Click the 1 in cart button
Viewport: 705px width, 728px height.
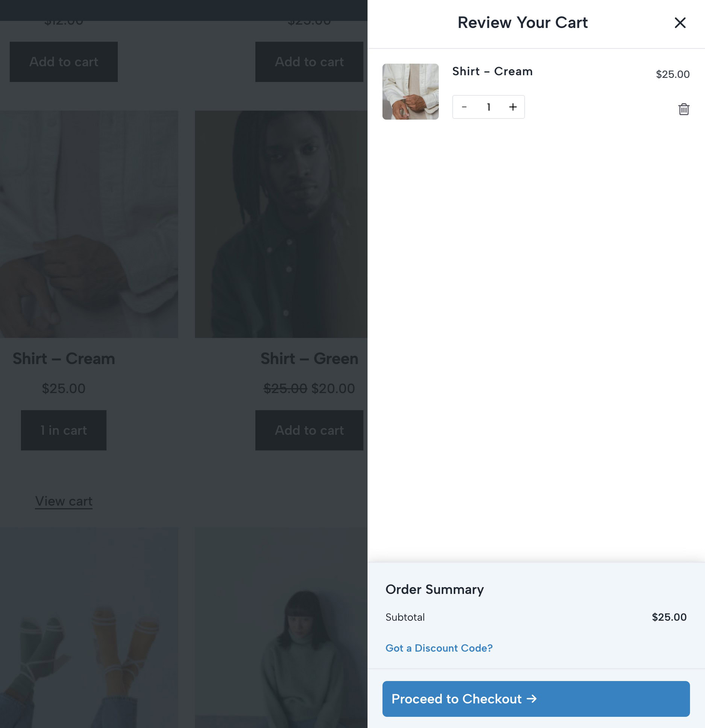64,430
